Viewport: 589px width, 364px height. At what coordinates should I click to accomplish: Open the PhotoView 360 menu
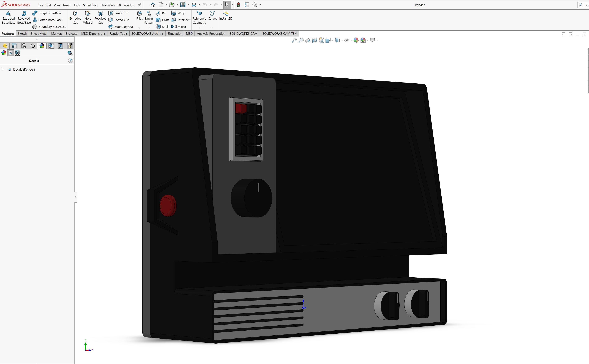(110, 5)
